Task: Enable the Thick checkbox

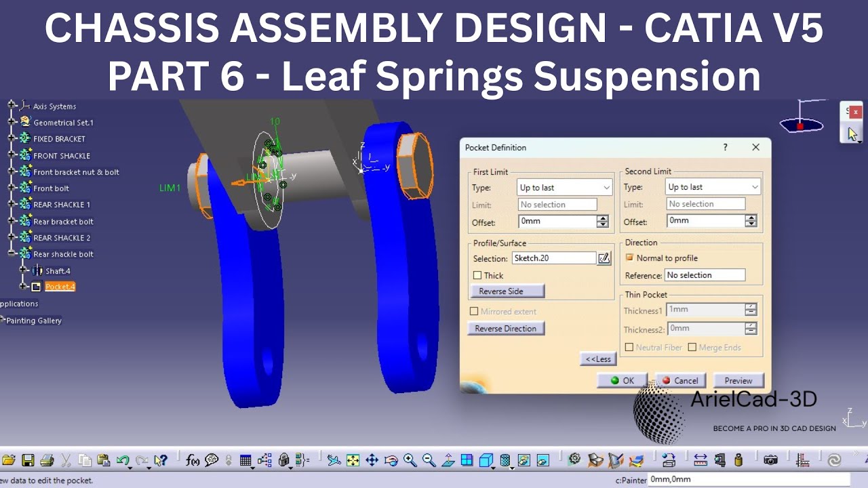Action: [x=477, y=275]
